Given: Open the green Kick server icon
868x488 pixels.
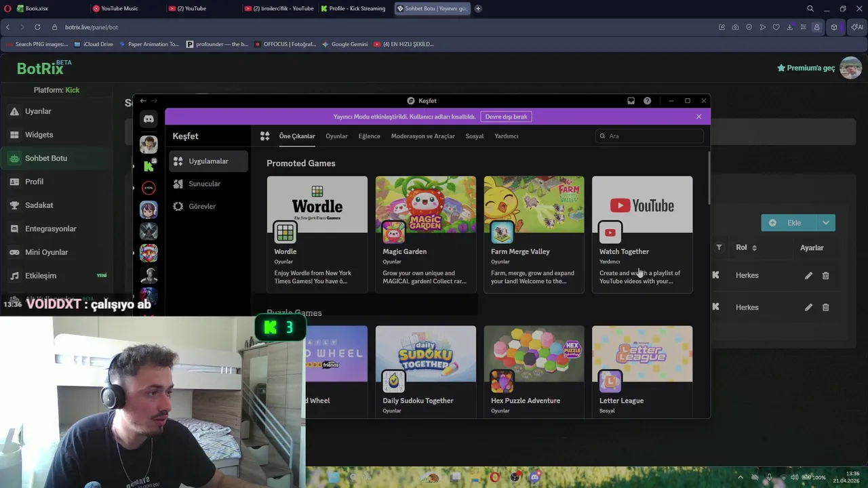Looking at the screenshot, I should tap(149, 166).
